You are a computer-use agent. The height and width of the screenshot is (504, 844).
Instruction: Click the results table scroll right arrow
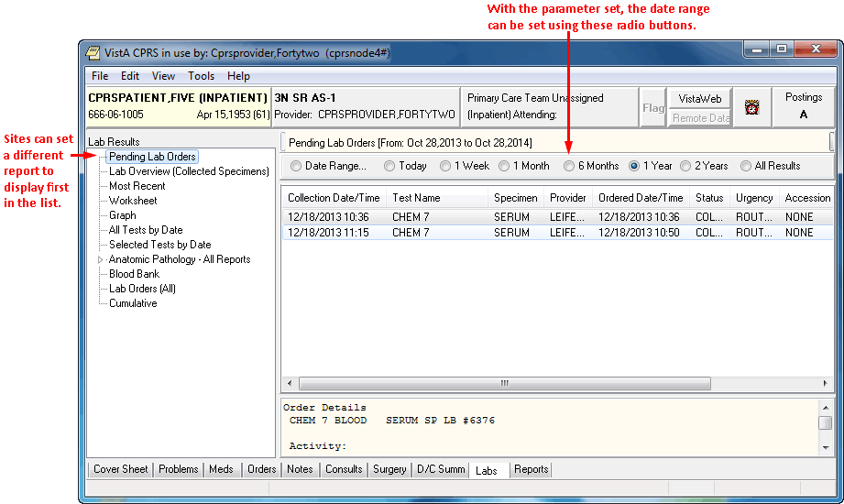tap(825, 383)
